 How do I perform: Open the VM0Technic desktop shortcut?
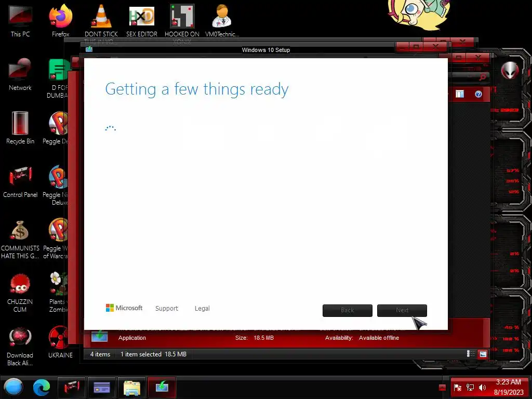(x=222, y=20)
